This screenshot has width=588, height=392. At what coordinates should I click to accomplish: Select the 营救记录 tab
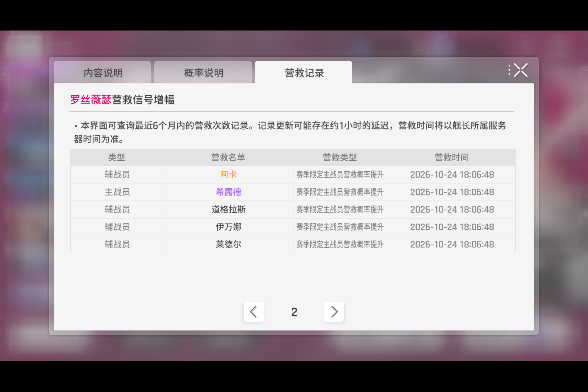click(303, 72)
